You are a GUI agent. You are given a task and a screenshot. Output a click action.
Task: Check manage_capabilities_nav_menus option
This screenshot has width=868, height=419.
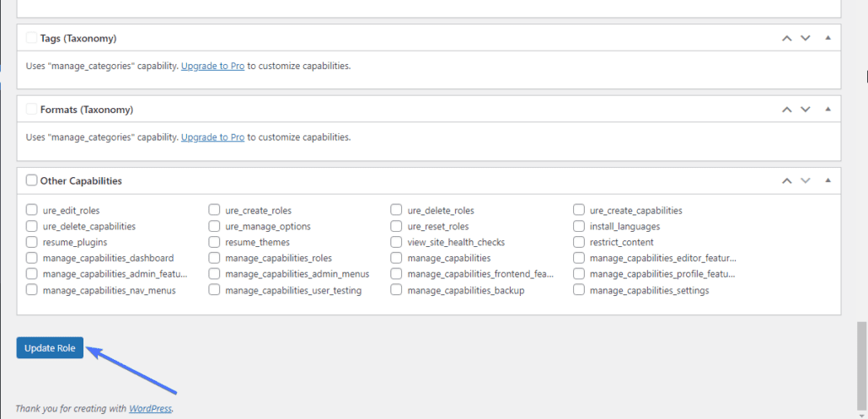pos(31,290)
